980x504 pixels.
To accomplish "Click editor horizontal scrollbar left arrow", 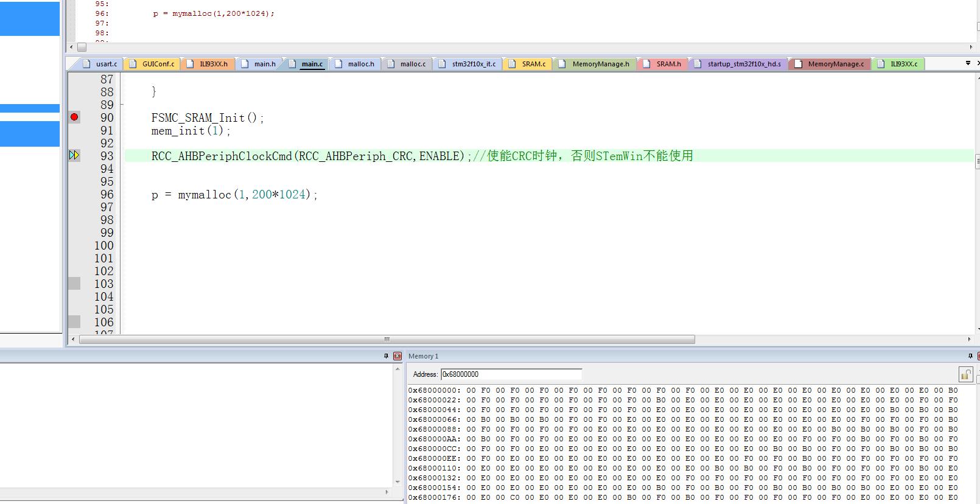I will click(x=73, y=340).
